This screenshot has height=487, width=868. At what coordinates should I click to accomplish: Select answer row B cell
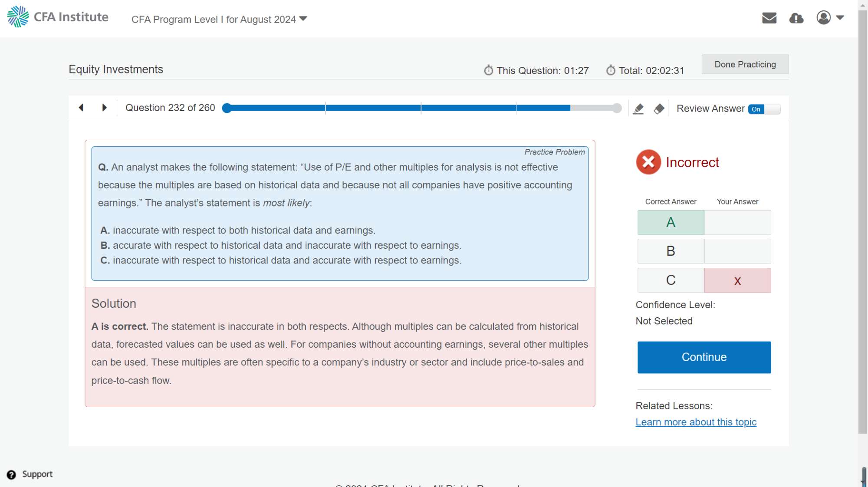click(x=671, y=251)
